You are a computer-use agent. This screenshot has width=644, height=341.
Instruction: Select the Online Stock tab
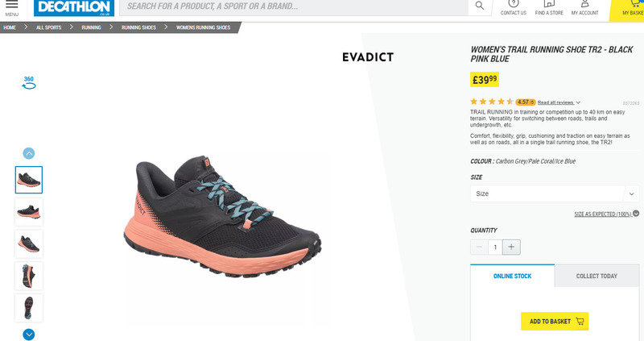point(512,276)
